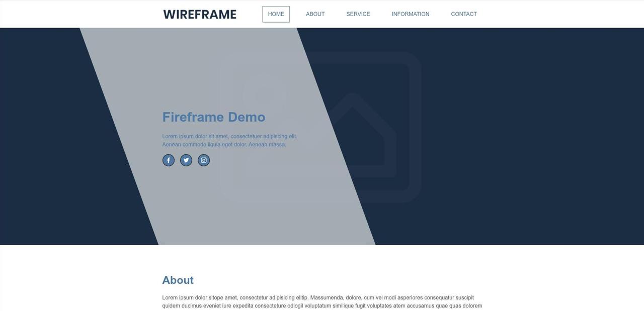Click the About section paragraph text

pyautogui.click(x=322, y=301)
